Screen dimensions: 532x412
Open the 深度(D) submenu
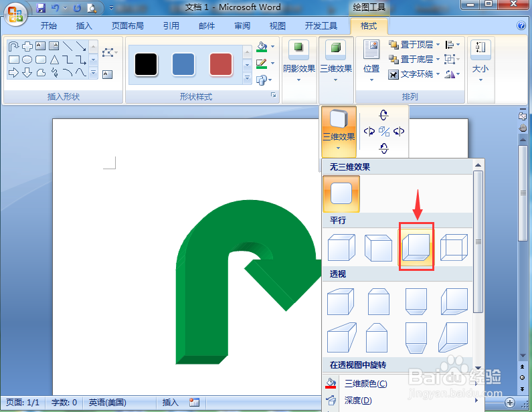[x=402, y=401]
